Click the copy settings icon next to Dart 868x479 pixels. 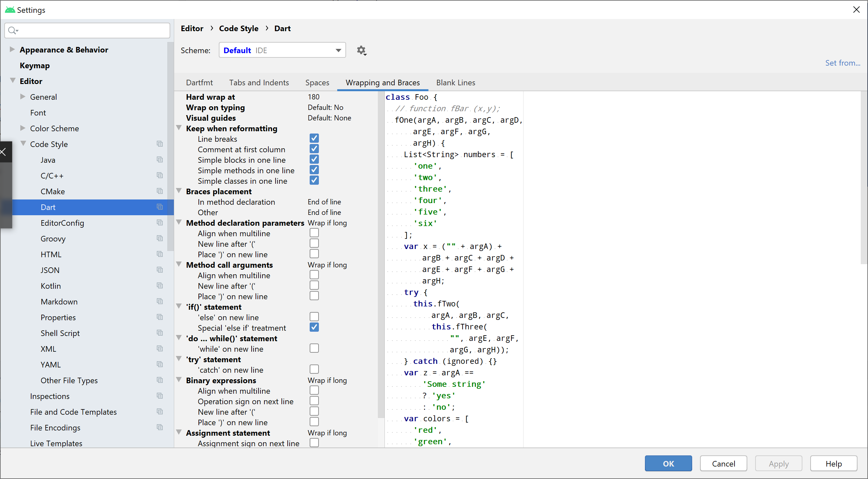[160, 207]
